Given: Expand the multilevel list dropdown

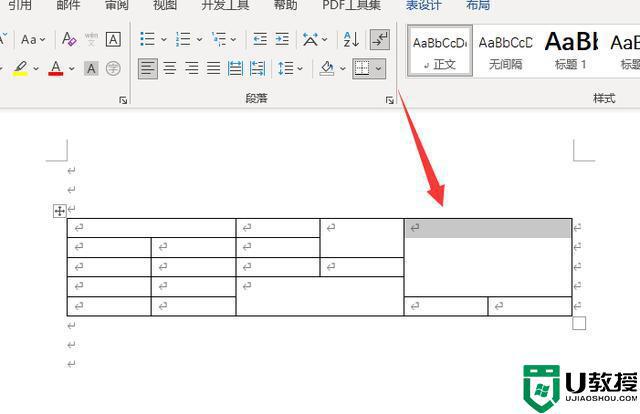Looking at the screenshot, I should tap(233, 40).
